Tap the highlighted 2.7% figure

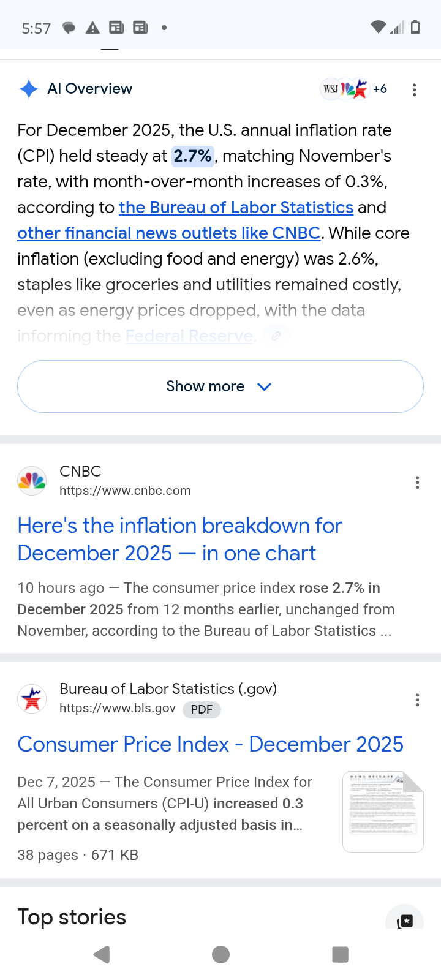[192, 156]
